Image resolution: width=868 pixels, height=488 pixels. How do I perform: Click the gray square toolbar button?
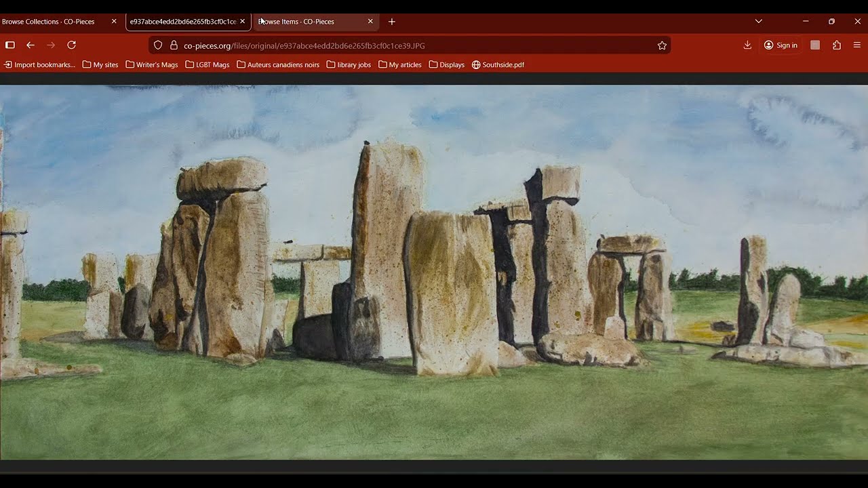815,45
